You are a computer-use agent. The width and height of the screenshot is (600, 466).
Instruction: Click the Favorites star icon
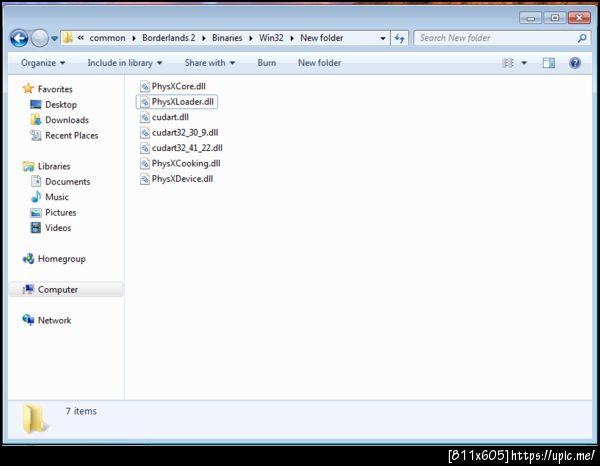coord(28,89)
